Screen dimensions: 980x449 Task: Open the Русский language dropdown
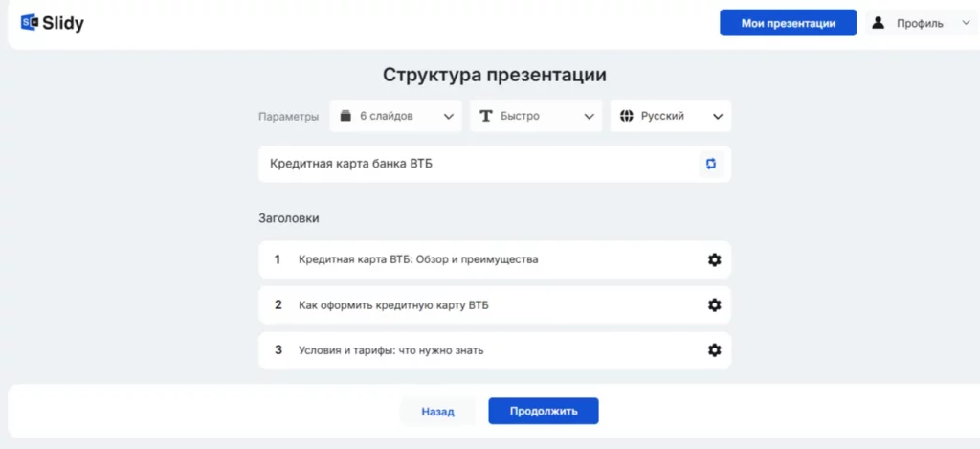(671, 116)
